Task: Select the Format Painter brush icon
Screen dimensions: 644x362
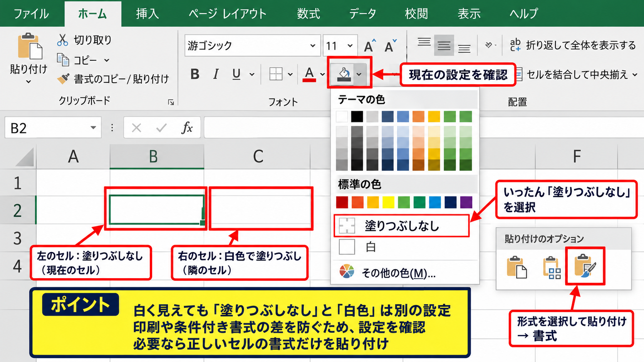Action: point(63,78)
